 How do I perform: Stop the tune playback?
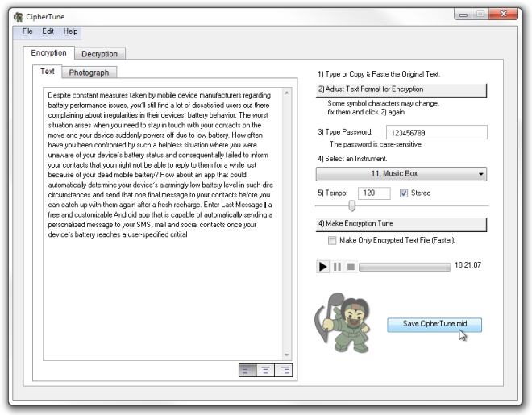pos(351,266)
